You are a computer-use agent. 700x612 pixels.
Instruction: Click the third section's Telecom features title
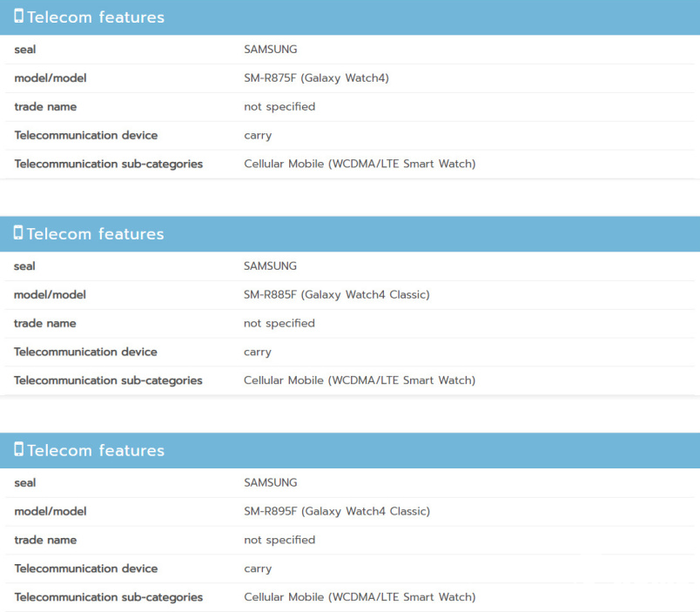[96, 451]
